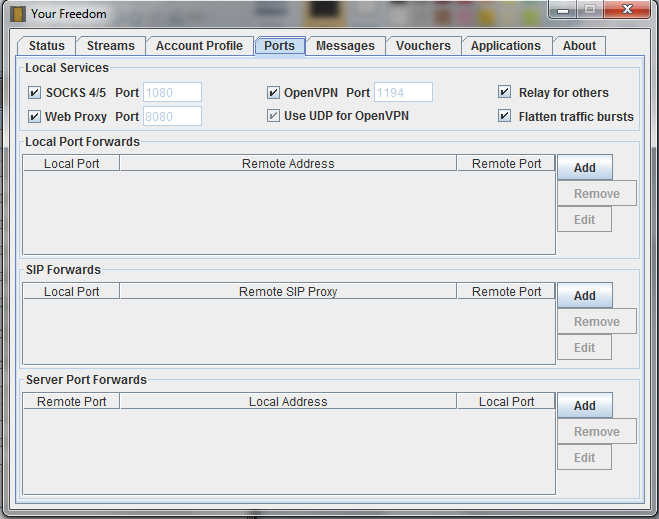Screen dimensions: 659x519
Task: Switch to the Status tab
Action: click(47, 45)
